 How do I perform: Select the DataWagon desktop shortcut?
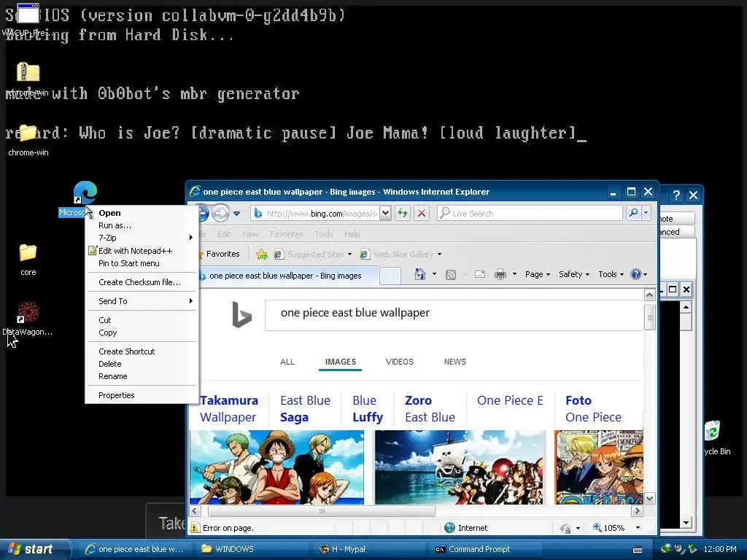pos(28,312)
